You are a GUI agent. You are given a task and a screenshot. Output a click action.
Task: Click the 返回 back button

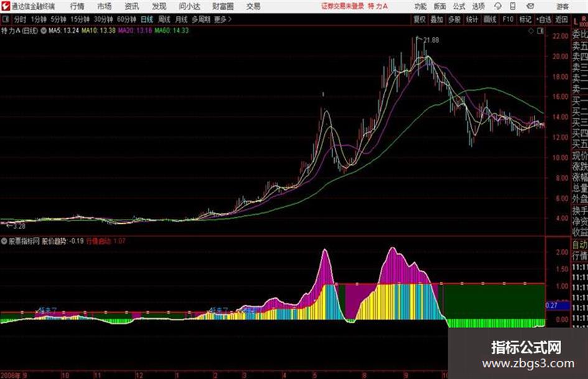pos(561,19)
